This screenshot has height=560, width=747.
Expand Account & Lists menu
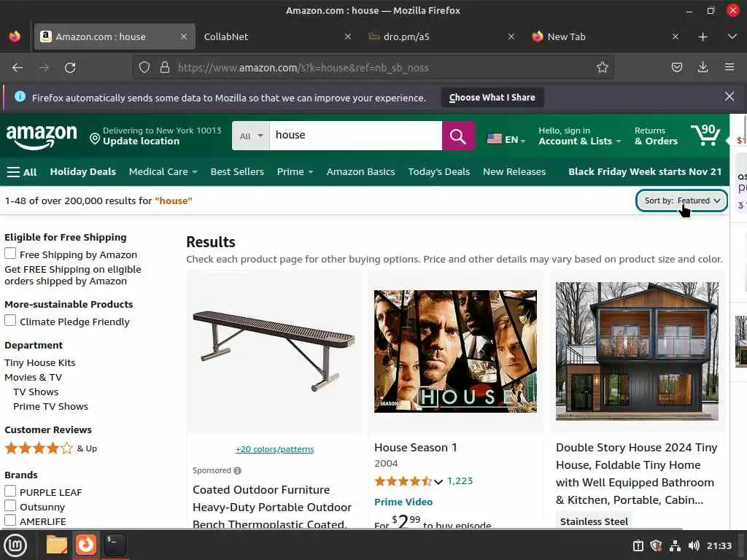pos(580,136)
